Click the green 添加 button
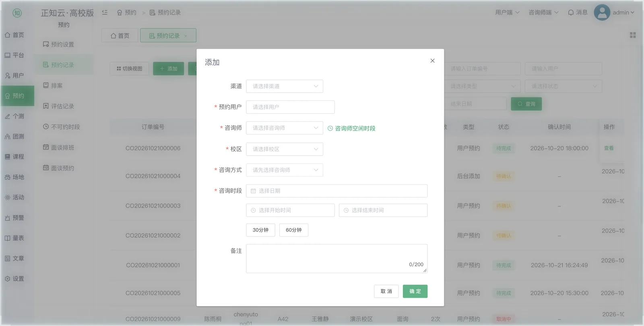 click(168, 69)
